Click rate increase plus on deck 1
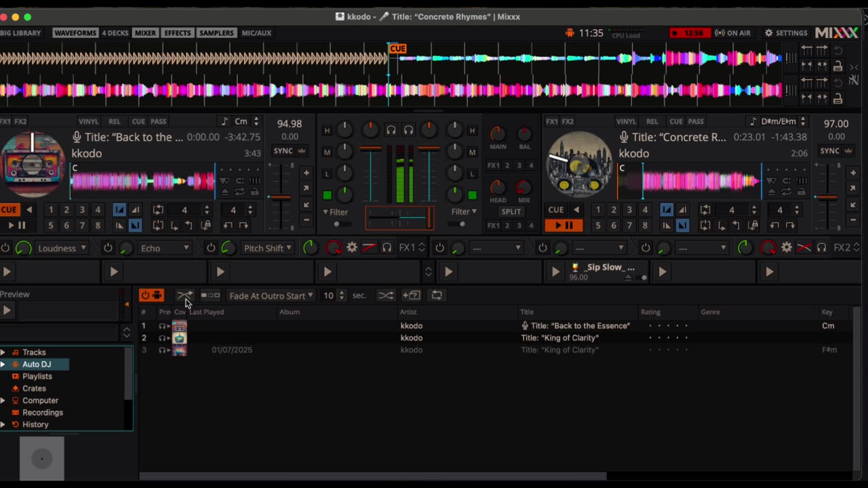This screenshot has width=868, height=488. tap(306, 173)
